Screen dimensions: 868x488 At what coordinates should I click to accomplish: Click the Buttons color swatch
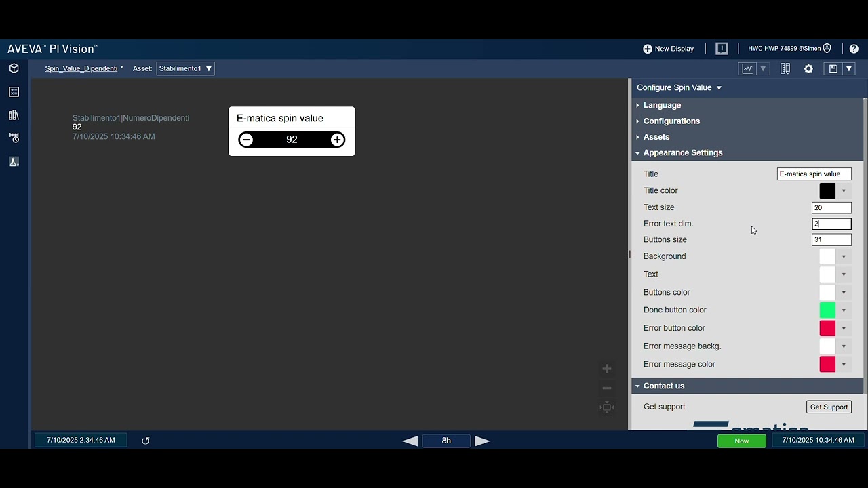click(x=827, y=292)
